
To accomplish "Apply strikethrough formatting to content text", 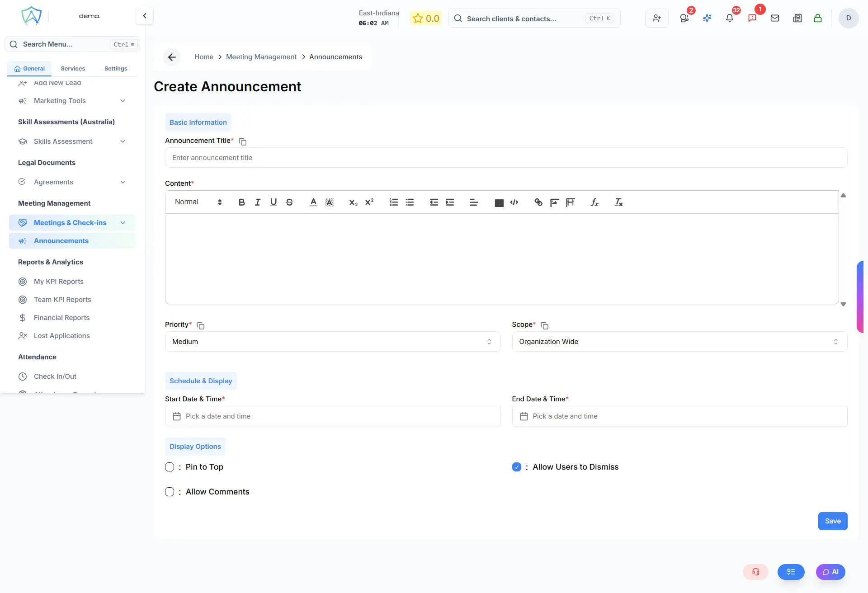I will 289,202.
